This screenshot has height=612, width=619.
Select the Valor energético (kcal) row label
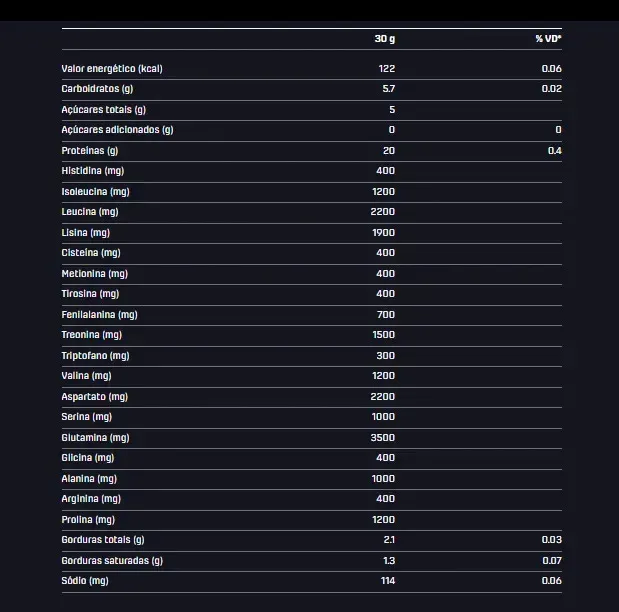(x=112, y=69)
